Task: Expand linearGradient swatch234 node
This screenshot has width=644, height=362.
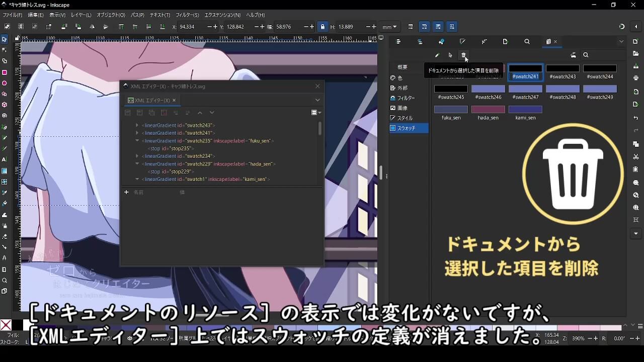Action: pyautogui.click(x=137, y=156)
